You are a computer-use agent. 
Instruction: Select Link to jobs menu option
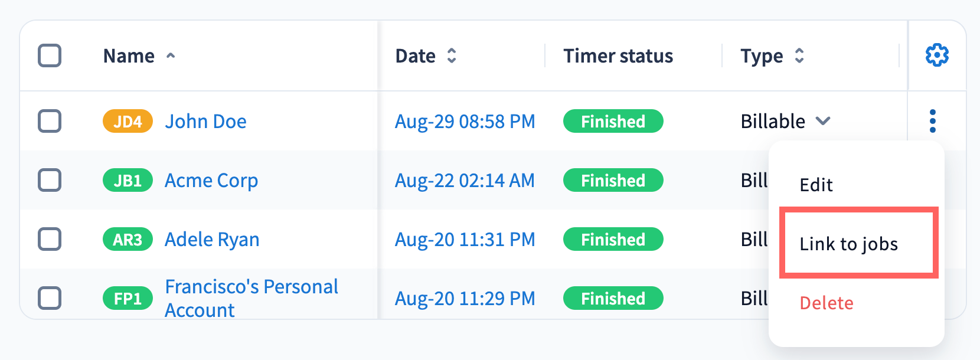848,244
